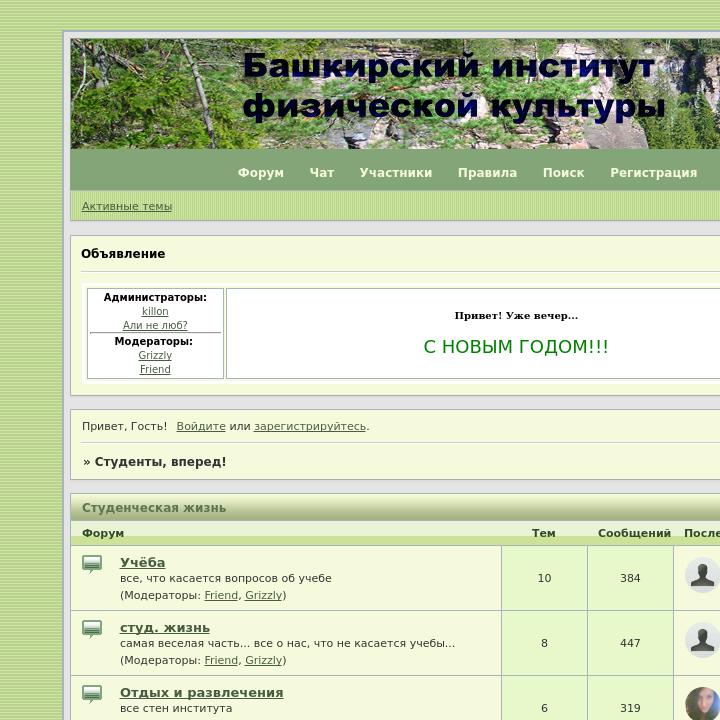Open the студ. жизнь forum
The image size is (720, 720).
(165, 627)
